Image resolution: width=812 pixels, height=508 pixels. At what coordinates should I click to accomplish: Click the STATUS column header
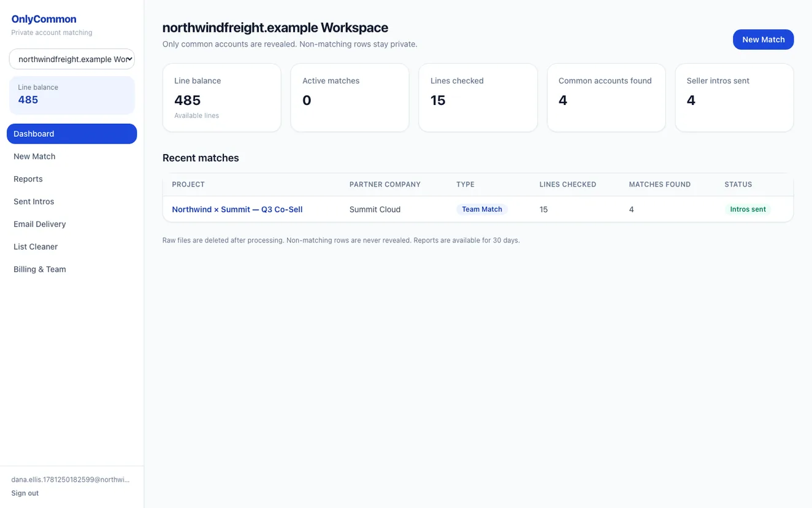pyautogui.click(x=738, y=185)
